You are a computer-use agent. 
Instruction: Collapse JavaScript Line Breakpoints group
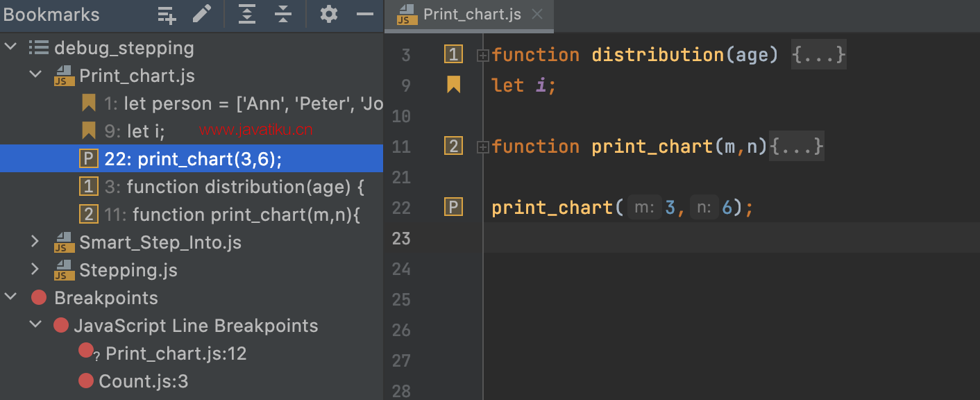36,326
